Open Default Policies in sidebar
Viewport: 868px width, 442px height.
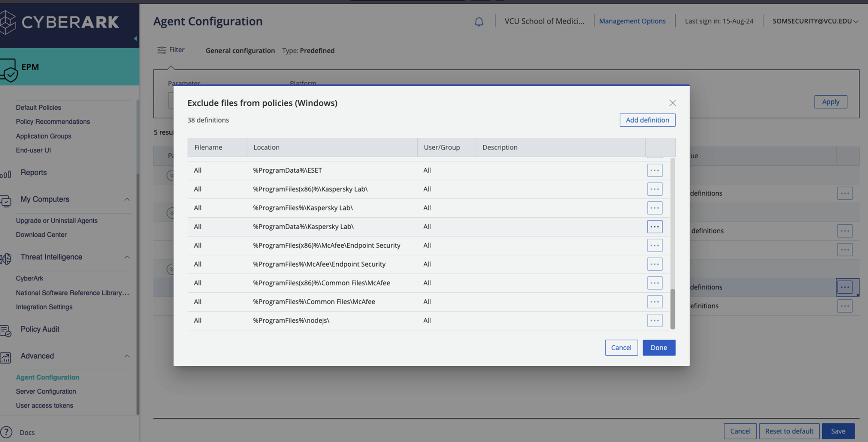38,107
